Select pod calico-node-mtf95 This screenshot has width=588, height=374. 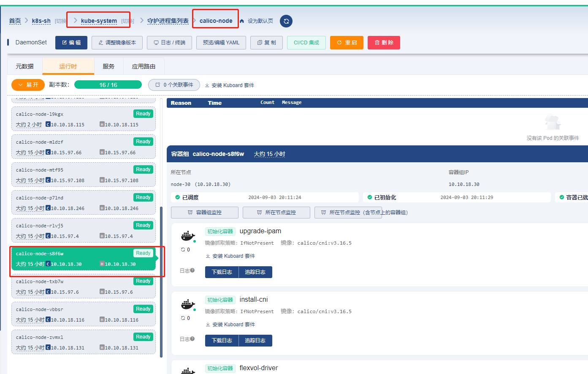point(84,175)
